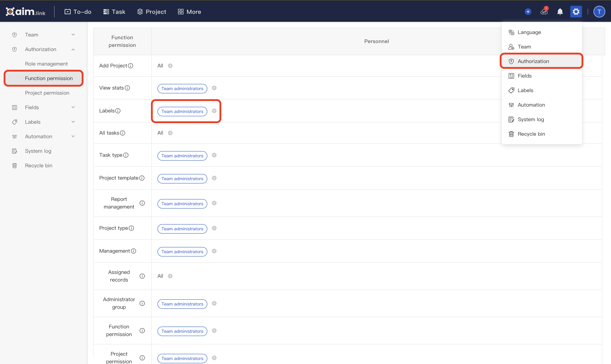Click the notification bell icon
The height and width of the screenshot is (364, 611).
(x=560, y=11)
